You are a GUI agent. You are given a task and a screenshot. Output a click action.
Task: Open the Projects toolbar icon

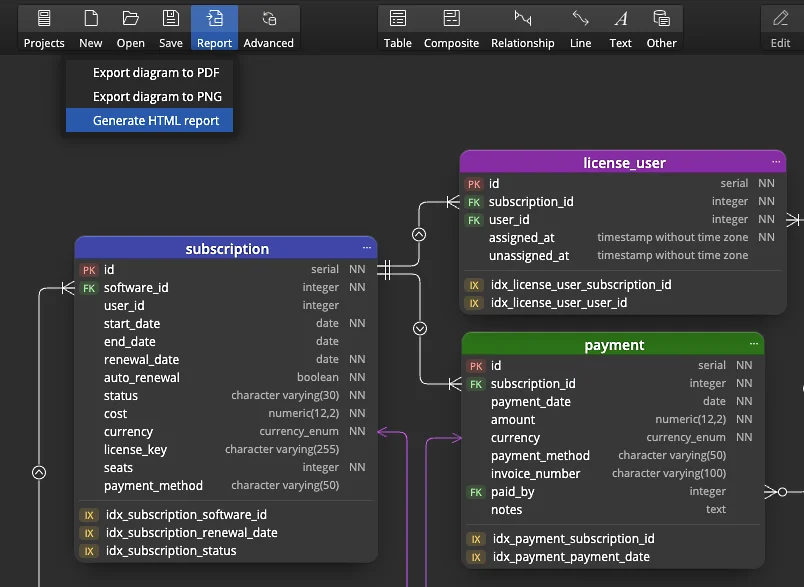pyautogui.click(x=44, y=28)
